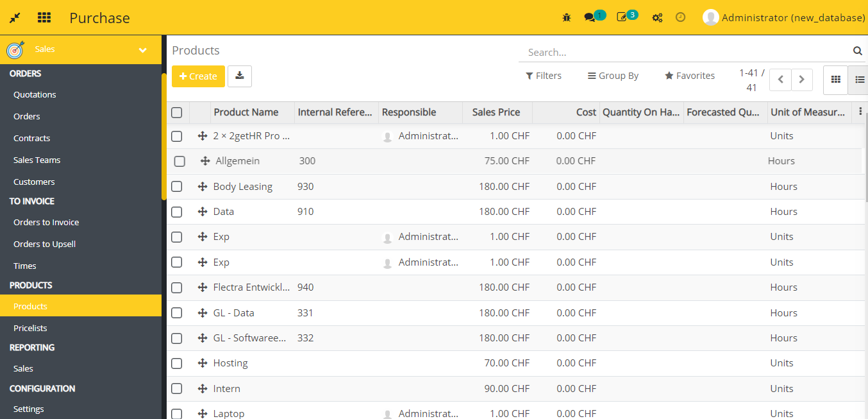
Task: Open Pricelists in the sidebar
Action: coord(30,328)
